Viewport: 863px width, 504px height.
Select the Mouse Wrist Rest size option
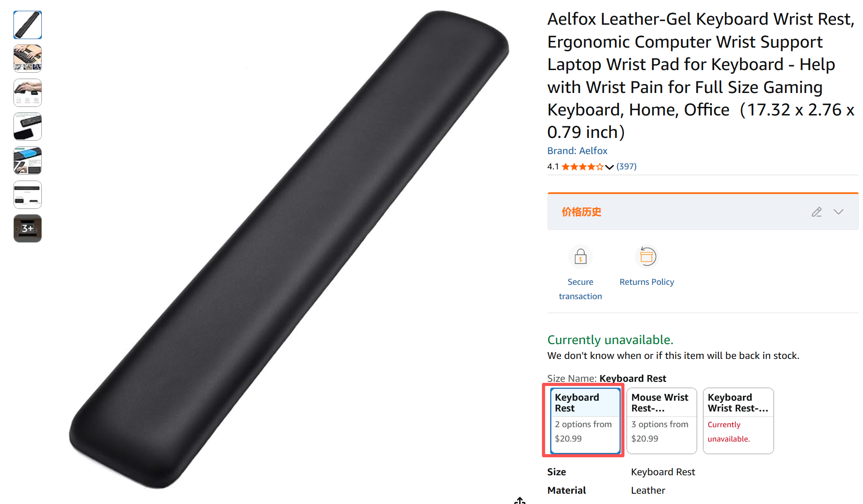pyautogui.click(x=662, y=421)
